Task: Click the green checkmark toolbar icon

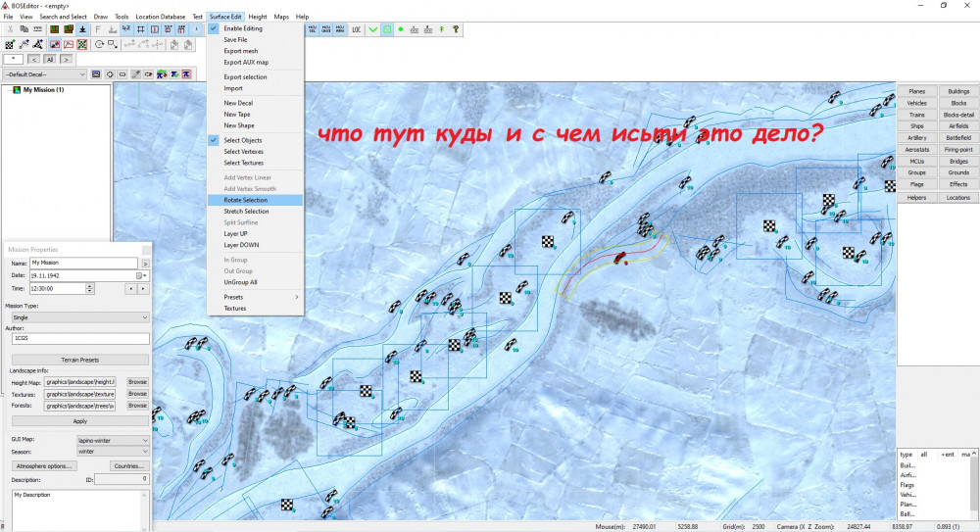Action: (372, 29)
